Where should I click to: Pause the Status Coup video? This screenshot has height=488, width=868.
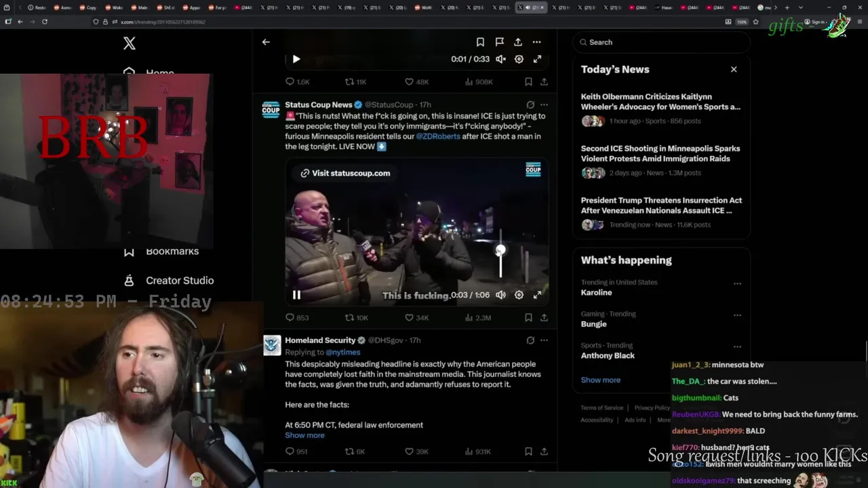point(296,295)
